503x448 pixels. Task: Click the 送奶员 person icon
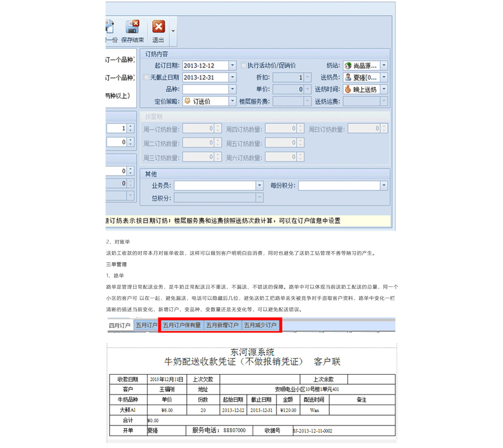pos(348,77)
